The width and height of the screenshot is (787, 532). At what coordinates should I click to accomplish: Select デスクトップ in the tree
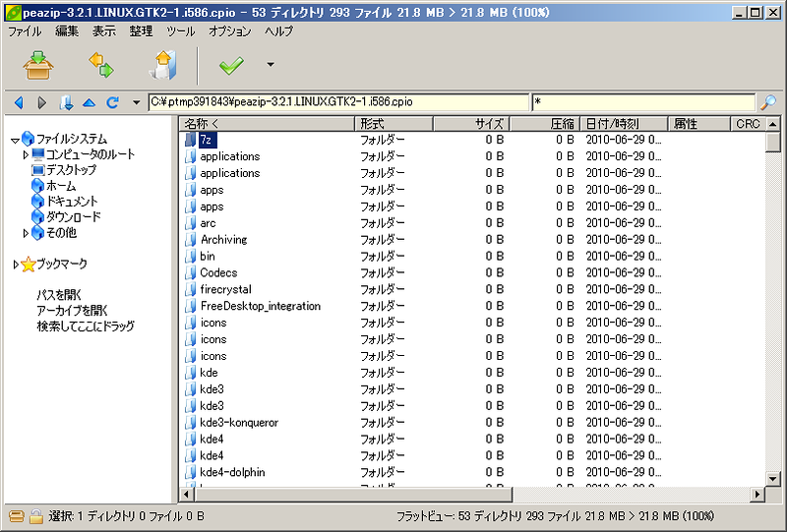[x=71, y=170]
